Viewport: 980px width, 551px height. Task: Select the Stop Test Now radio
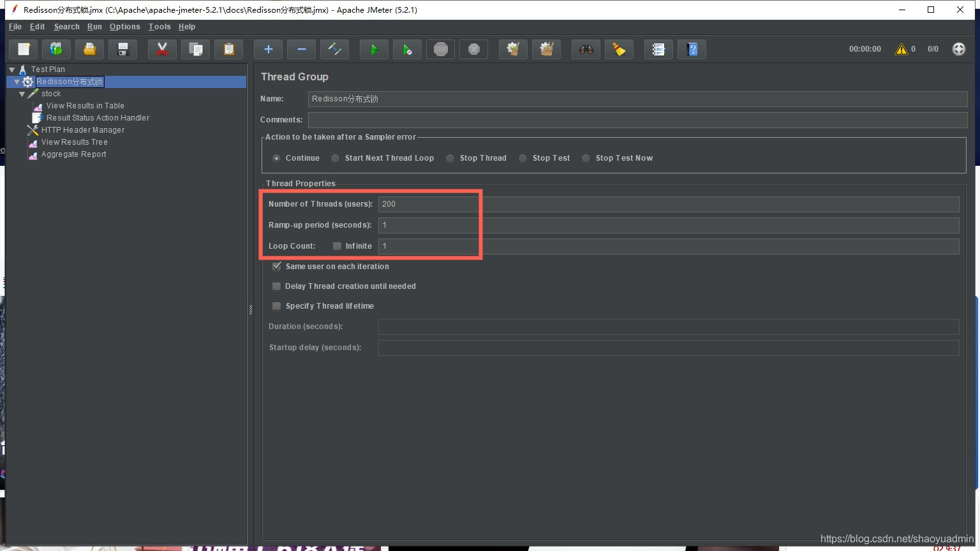[586, 158]
